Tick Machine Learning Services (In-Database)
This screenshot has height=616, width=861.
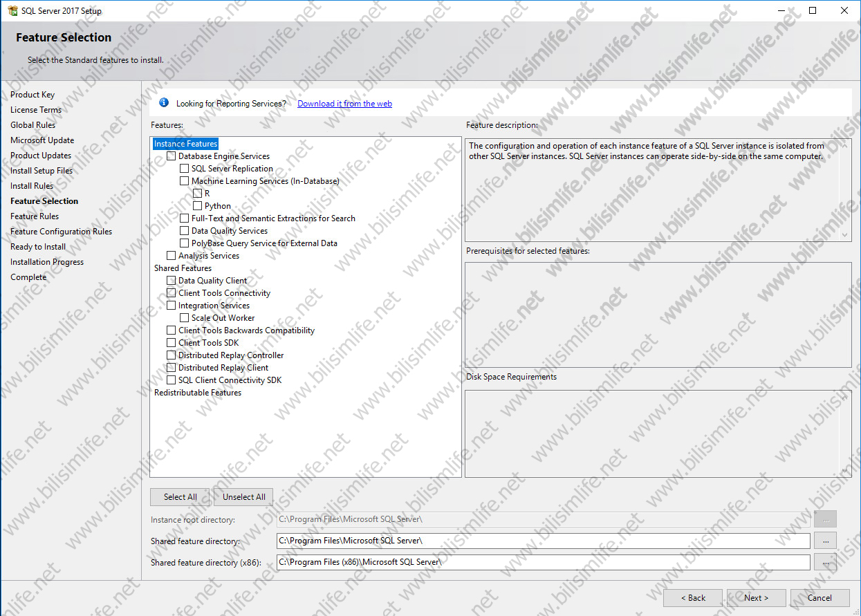point(185,181)
